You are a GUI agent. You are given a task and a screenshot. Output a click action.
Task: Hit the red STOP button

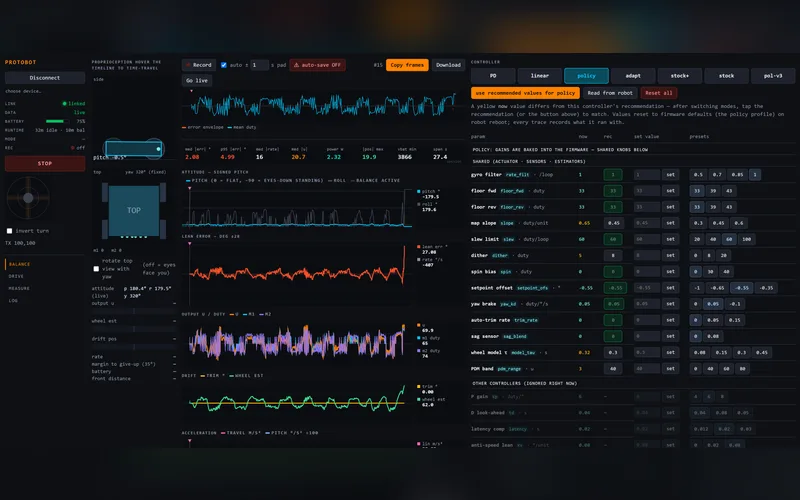point(45,163)
